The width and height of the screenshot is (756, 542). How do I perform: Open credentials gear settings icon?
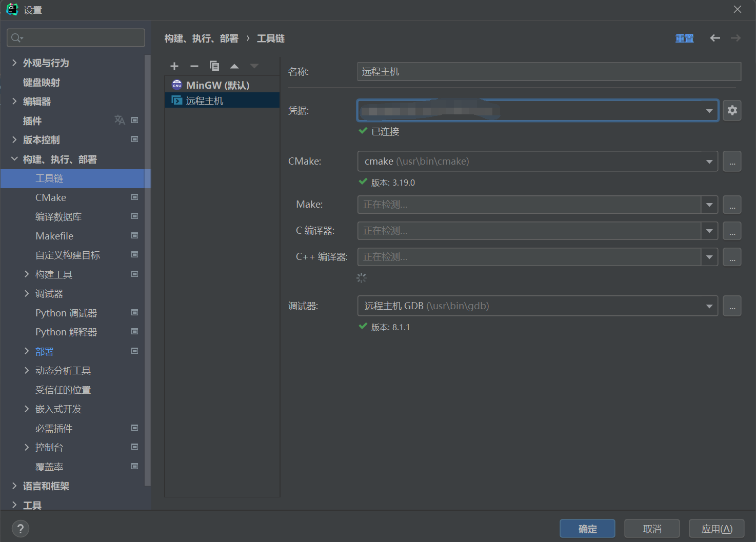[732, 110]
